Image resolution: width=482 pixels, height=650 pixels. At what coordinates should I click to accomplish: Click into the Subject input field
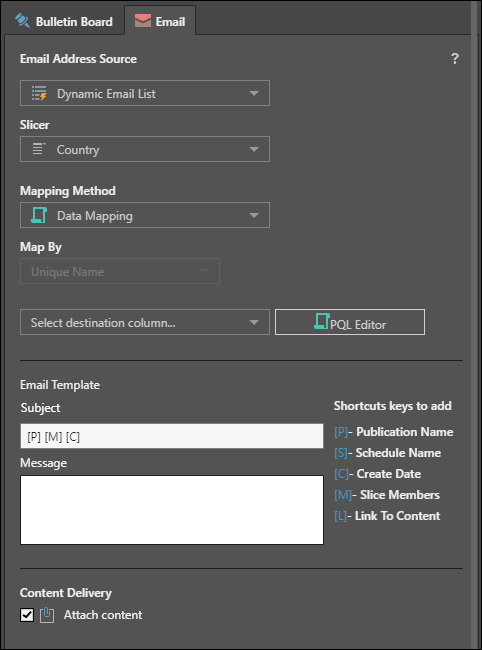coord(172,436)
